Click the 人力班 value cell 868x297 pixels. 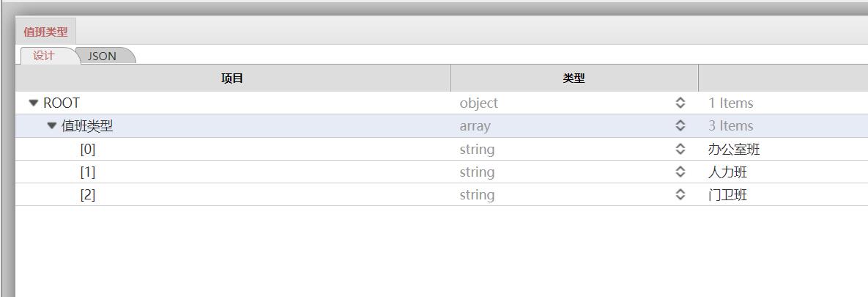point(727,172)
